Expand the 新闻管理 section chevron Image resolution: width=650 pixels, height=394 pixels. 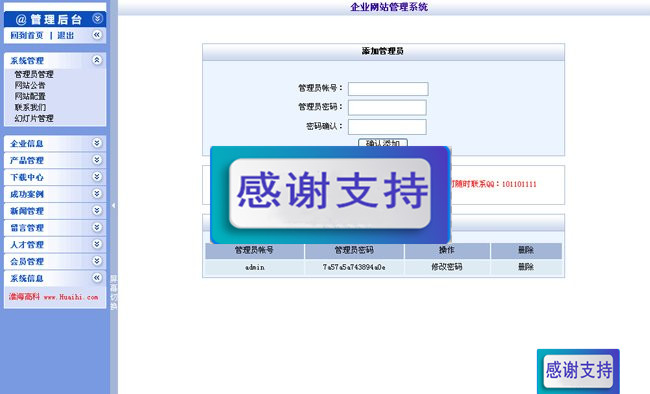click(97, 211)
